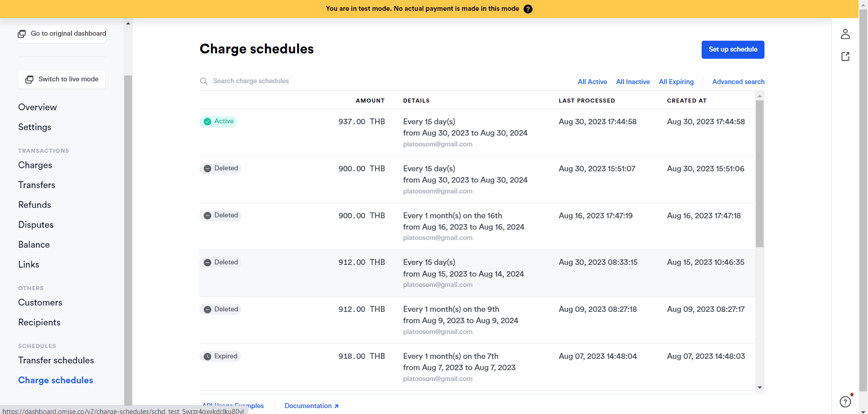Click the test mode help icon in banner
868x414 pixels.
click(x=528, y=9)
